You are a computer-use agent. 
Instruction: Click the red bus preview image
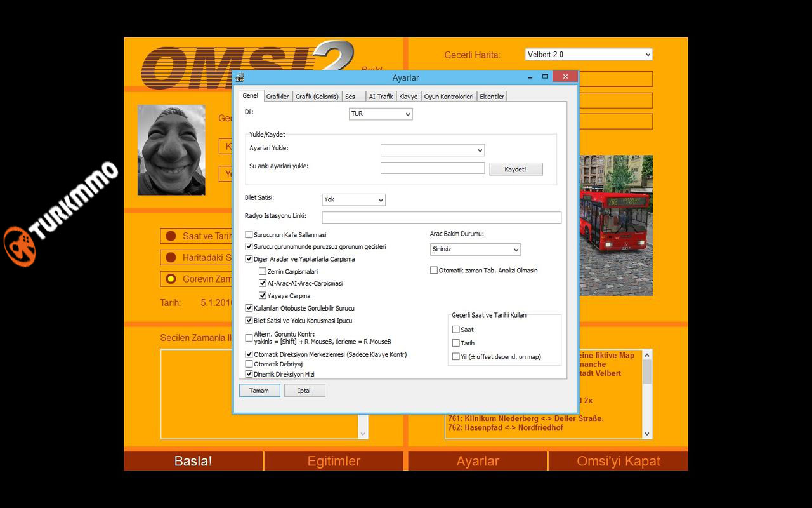point(616,225)
